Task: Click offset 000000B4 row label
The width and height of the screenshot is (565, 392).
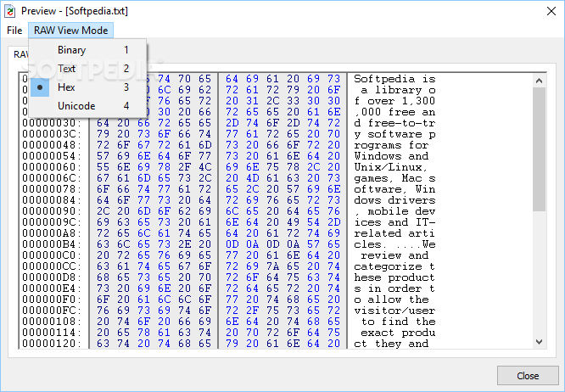Action: (x=52, y=244)
